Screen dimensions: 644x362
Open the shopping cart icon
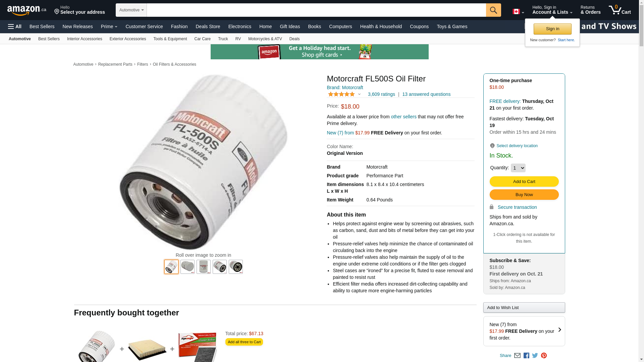620,10
